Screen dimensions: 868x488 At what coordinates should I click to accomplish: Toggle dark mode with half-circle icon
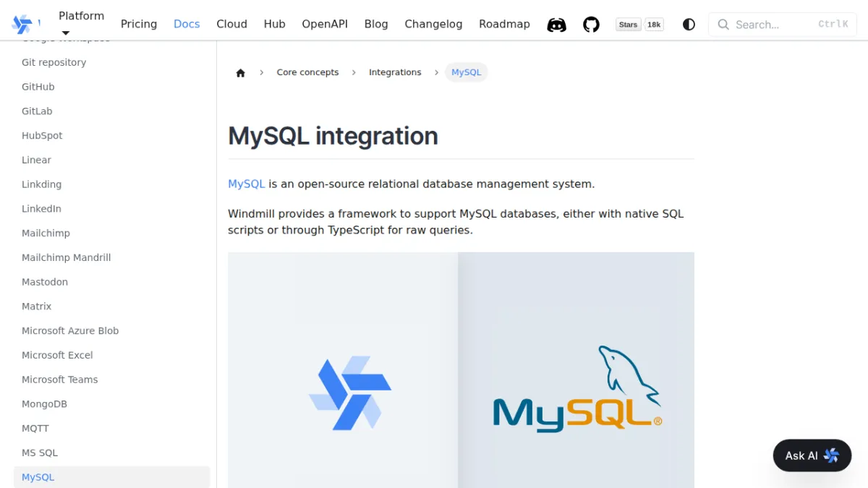pyautogui.click(x=689, y=25)
